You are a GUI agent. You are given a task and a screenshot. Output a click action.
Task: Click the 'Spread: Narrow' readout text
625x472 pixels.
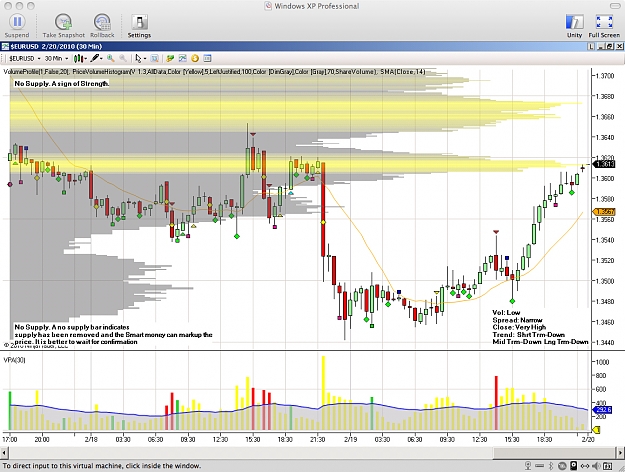517,320
